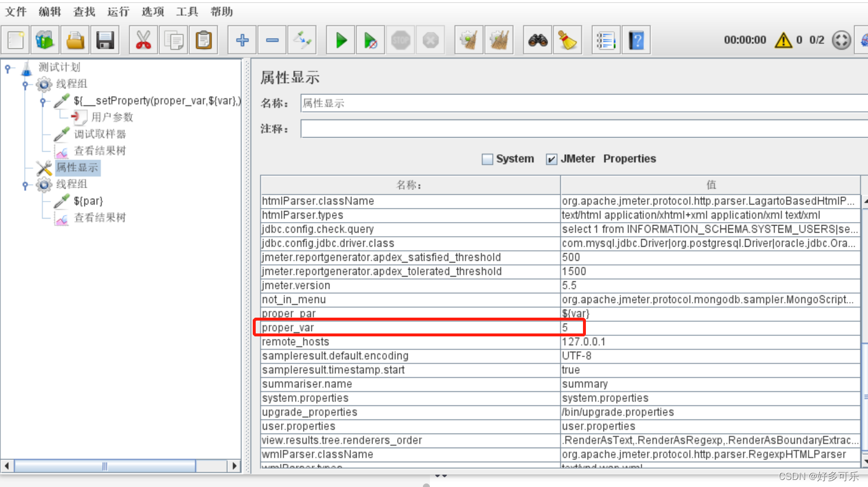This screenshot has width=868, height=487.
Task: Click the Reset search brush icon
Action: point(568,40)
